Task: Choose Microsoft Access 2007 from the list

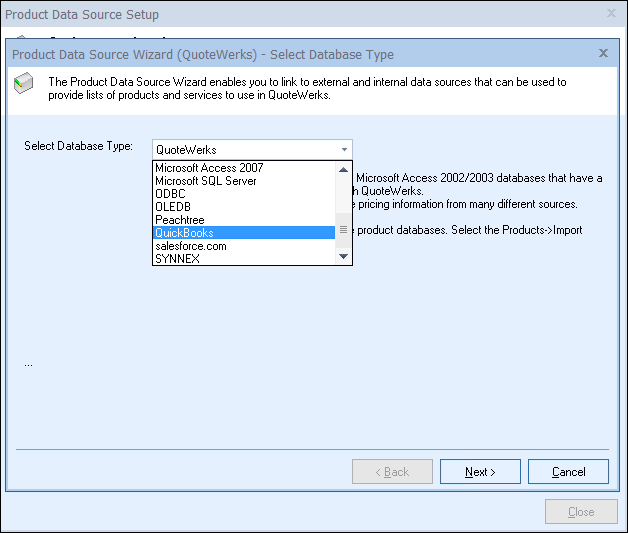Action: pyautogui.click(x=209, y=168)
